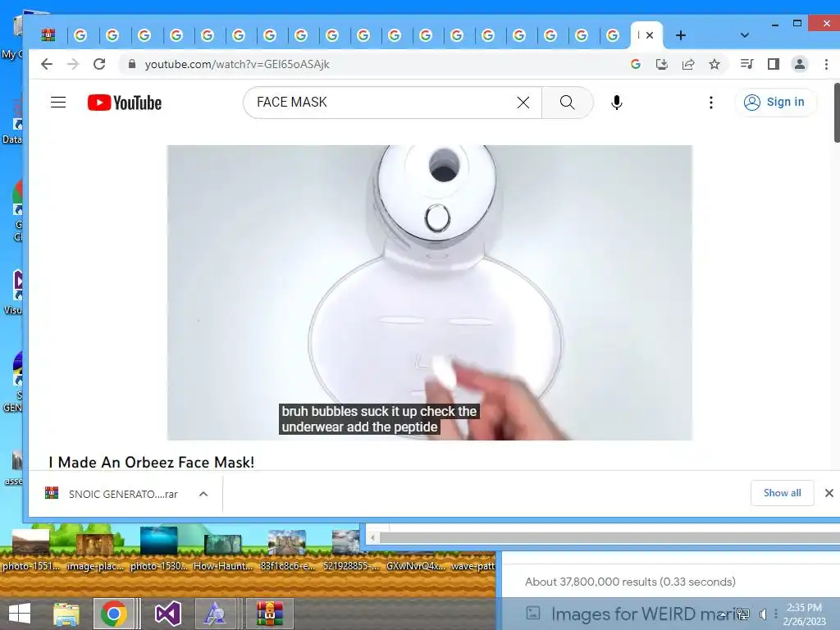The width and height of the screenshot is (840, 630).
Task: Click the Orbeez face mask video player
Action: [429, 293]
